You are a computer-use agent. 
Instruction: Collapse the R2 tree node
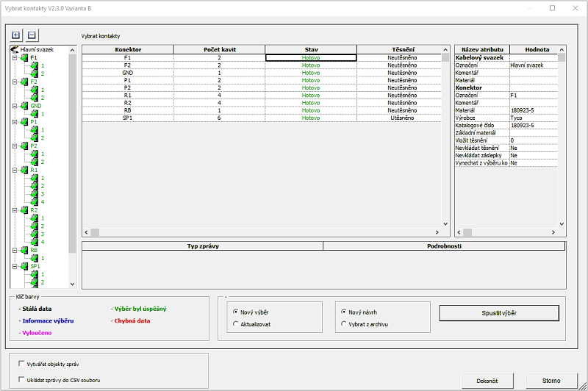[15, 210]
